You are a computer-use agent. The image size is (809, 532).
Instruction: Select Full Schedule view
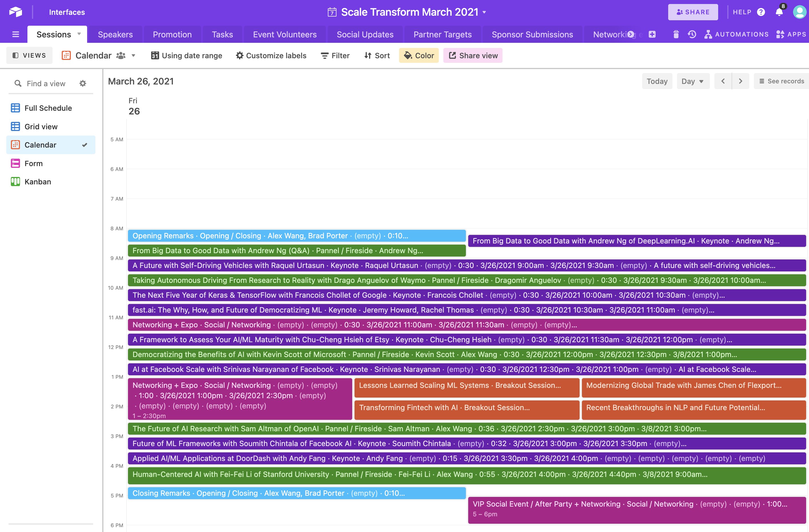click(x=51, y=108)
